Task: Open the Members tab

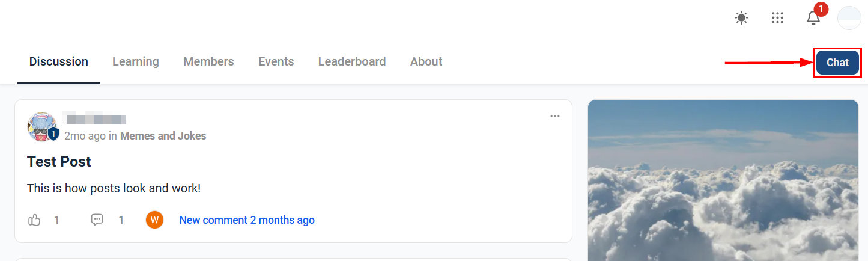Action: [208, 61]
